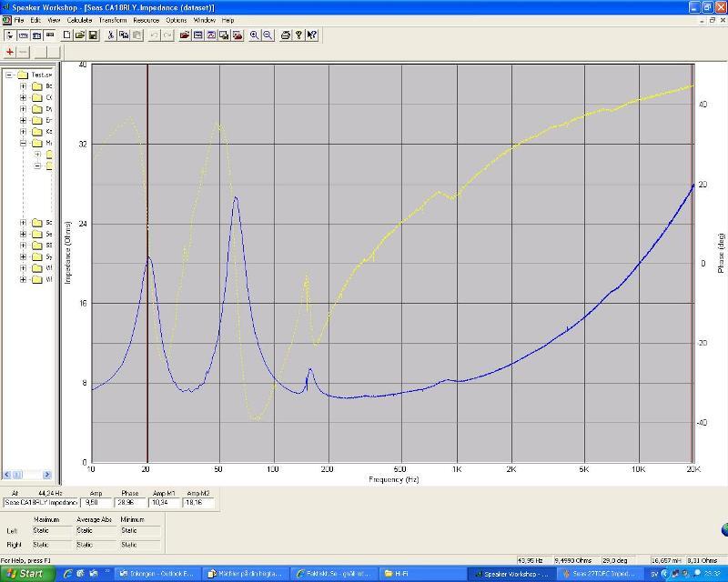This screenshot has width=728, height=582.
Task: Click the Cut scissors toolbar icon
Action: click(x=110, y=35)
